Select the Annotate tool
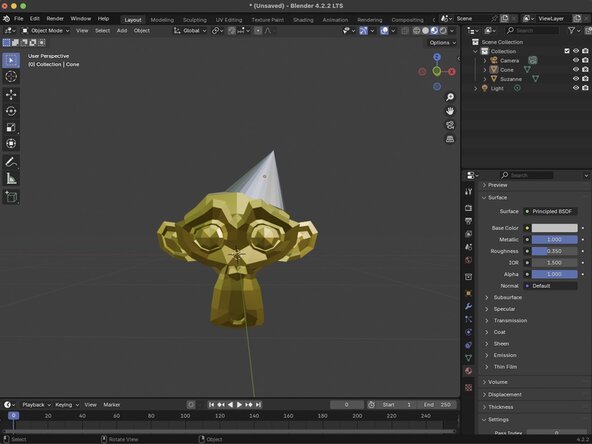 click(x=11, y=162)
